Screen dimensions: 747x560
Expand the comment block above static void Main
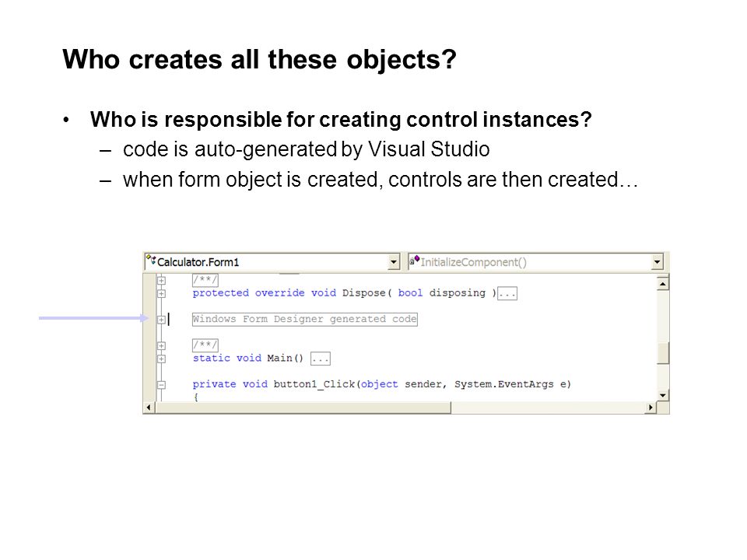[x=162, y=345]
